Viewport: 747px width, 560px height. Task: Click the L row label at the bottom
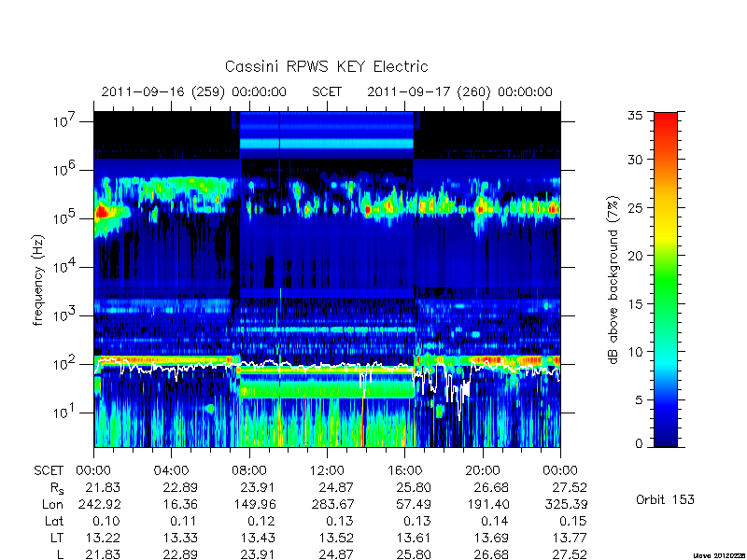click(x=60, y=554)
